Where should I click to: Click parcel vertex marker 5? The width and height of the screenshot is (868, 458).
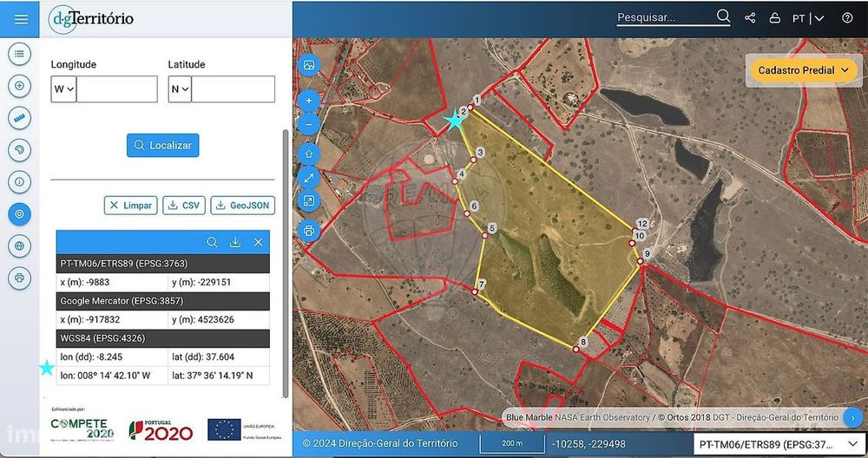pos(485,236)
